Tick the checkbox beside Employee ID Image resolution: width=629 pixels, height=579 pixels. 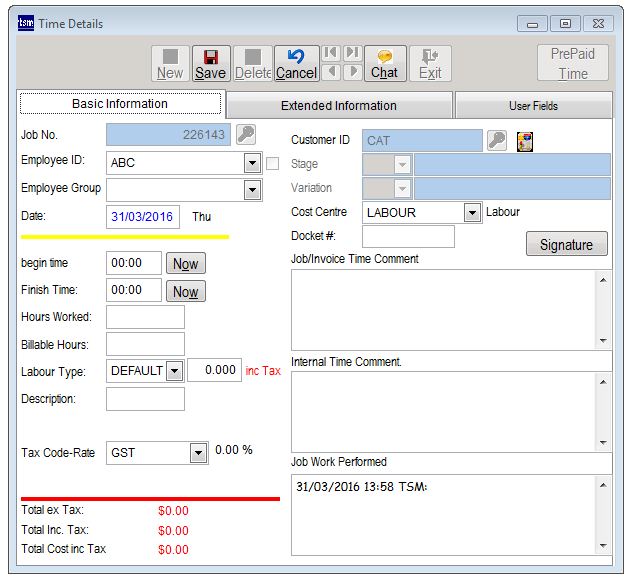[x=272, y=163]
